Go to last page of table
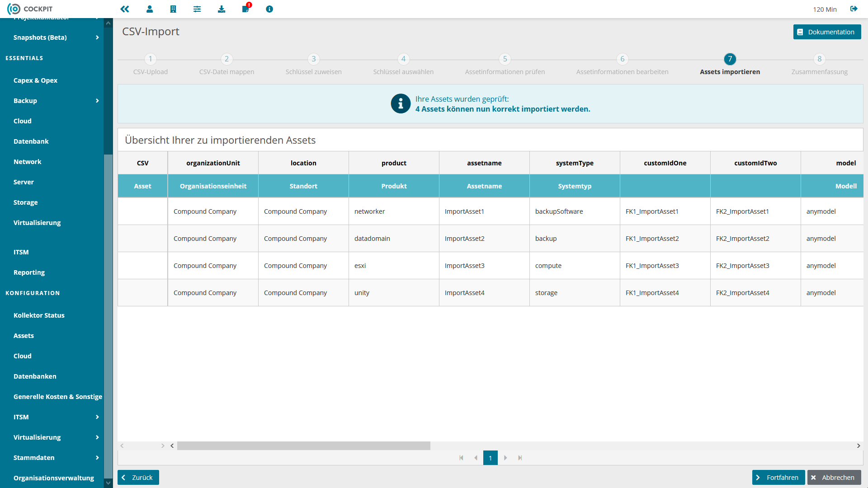This screenshot has height=488, width=868. point(520,458)
